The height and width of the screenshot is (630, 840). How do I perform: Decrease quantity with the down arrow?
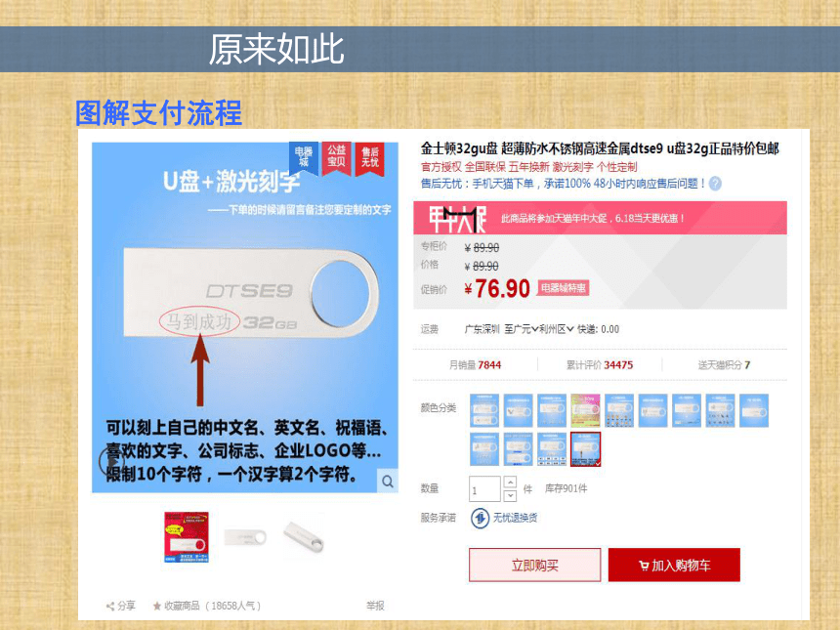point(511,495)
